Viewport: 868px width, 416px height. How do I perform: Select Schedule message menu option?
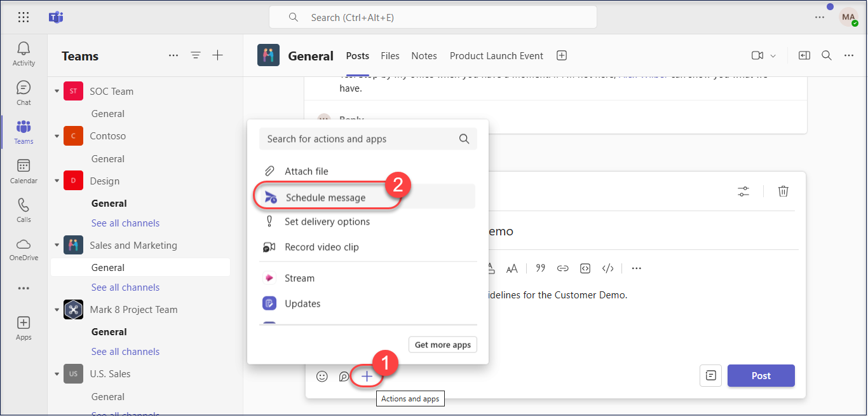pos(325,197)
